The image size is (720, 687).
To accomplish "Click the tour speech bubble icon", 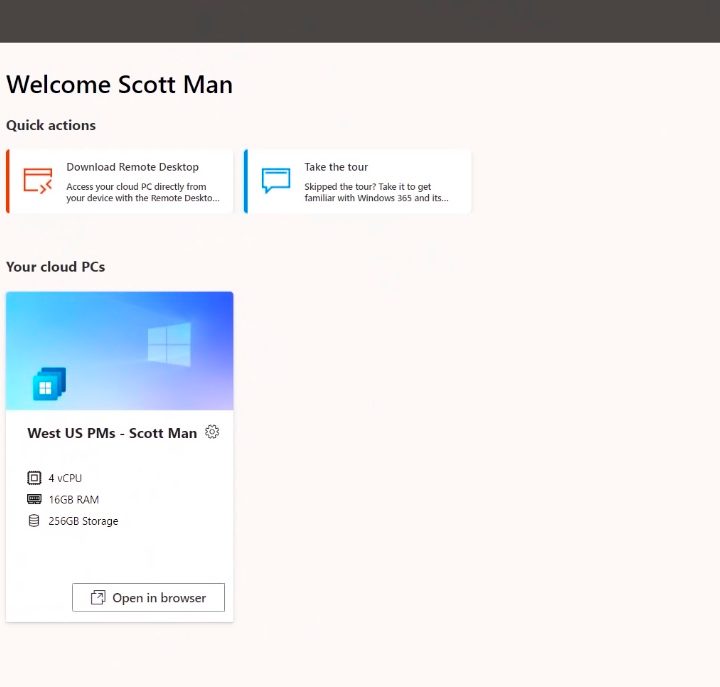I will coord(276,181).
